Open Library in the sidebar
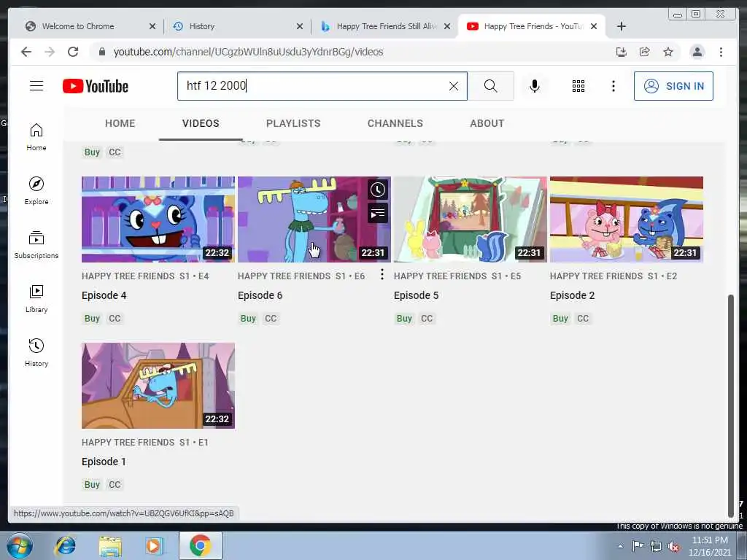The width and height of the screenshot is (747, 560). click(x=36, y=299)
